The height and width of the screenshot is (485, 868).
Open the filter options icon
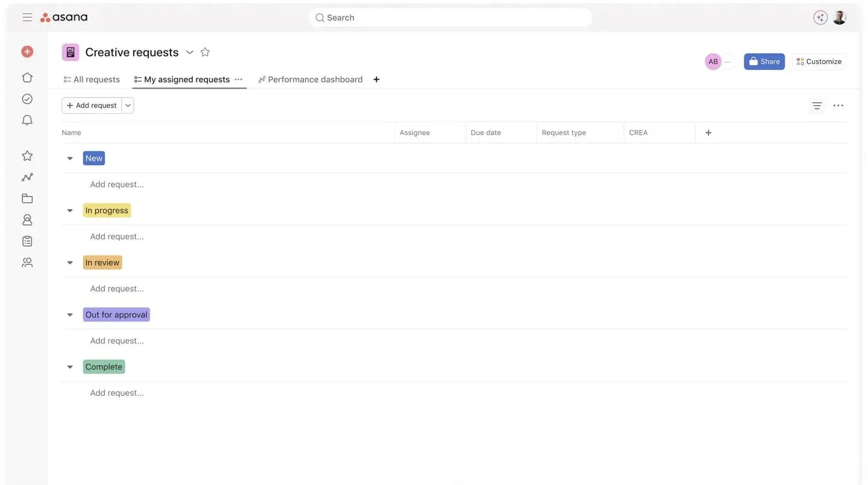click(817, 105)
